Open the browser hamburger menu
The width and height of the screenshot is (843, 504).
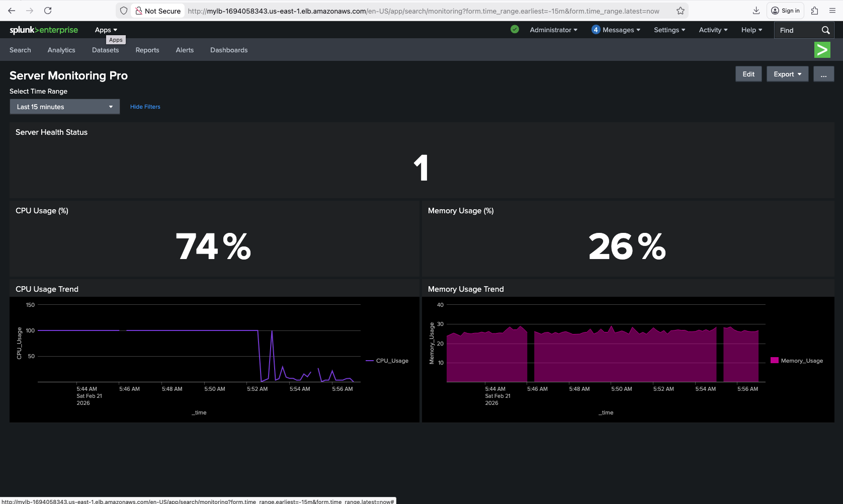[x=832, y=11]
